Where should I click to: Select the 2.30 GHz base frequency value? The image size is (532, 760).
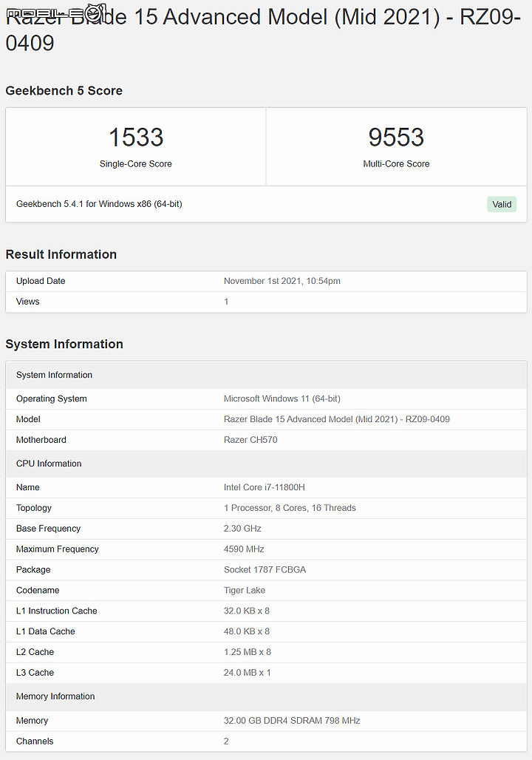pyautogui.click(x=242, y=529)
